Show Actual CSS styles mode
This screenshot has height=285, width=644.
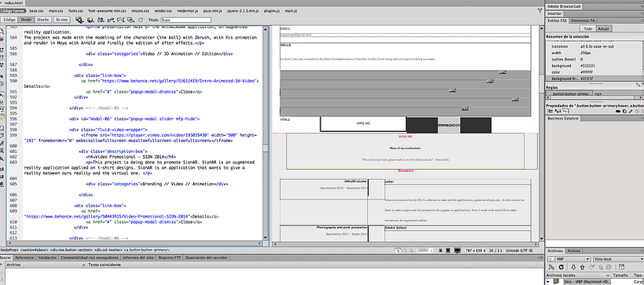pyautogui.click(x=603, y=29)
